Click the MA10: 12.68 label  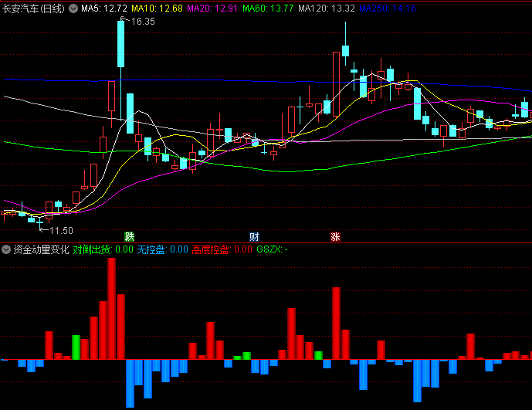pyautogui.click(x=157, y=8)
